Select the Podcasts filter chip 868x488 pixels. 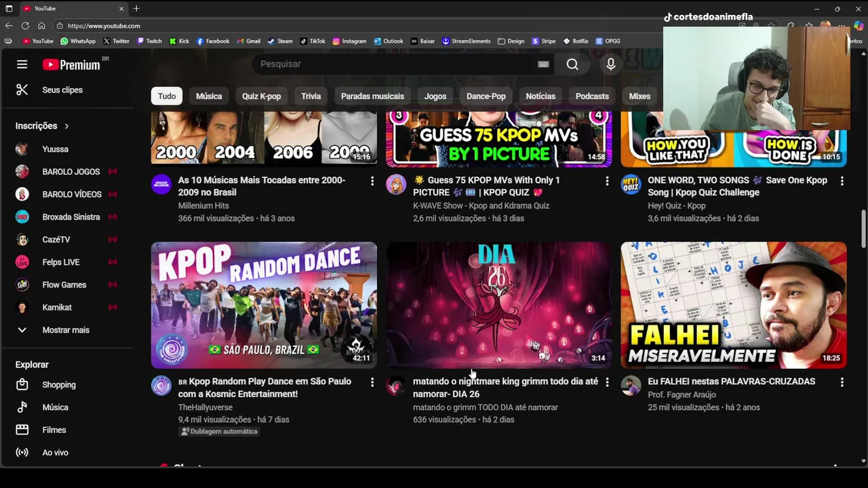click(x=592, y=96)
